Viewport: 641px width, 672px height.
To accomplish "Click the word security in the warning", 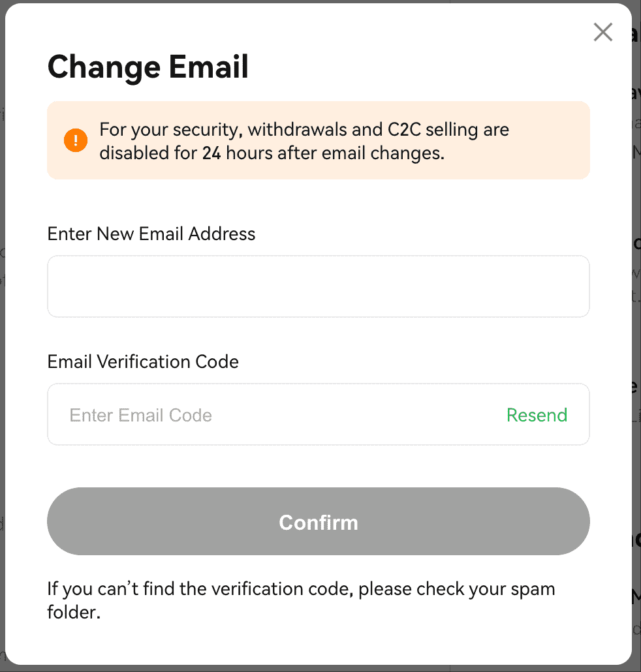I will point(210,129).
